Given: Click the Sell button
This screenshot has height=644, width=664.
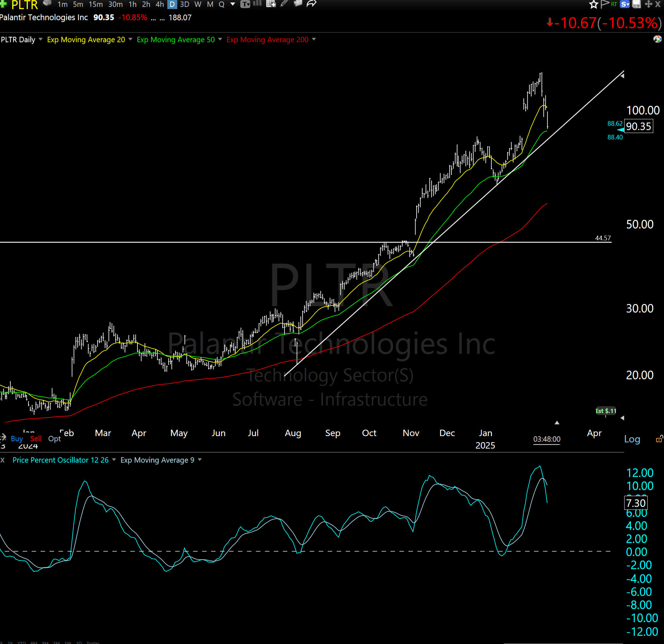Looking at the screenshot, I should coord(36,439).
